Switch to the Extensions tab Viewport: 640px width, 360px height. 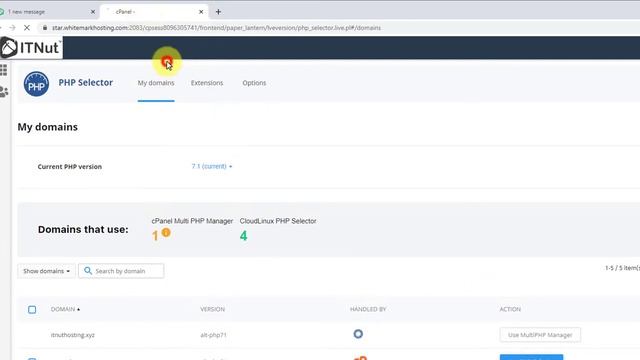point(207,83)
